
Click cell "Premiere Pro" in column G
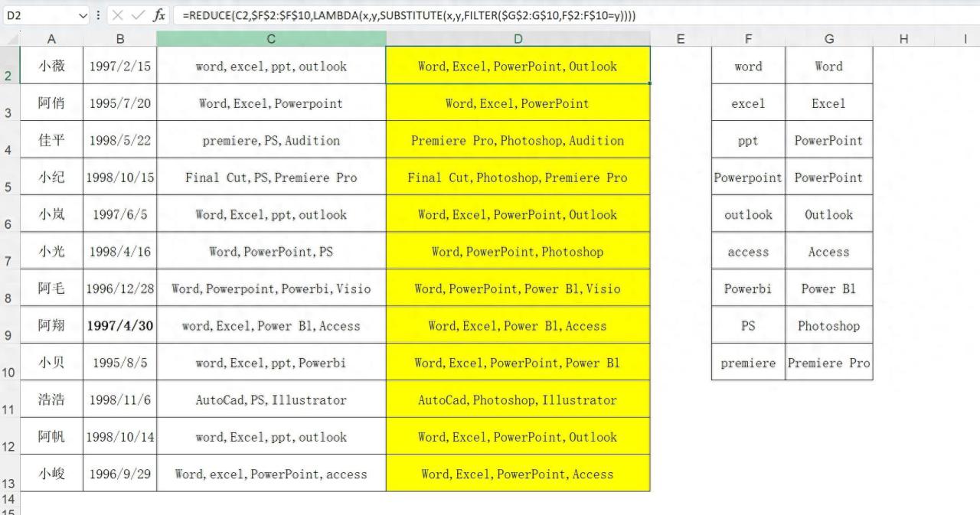829,363
